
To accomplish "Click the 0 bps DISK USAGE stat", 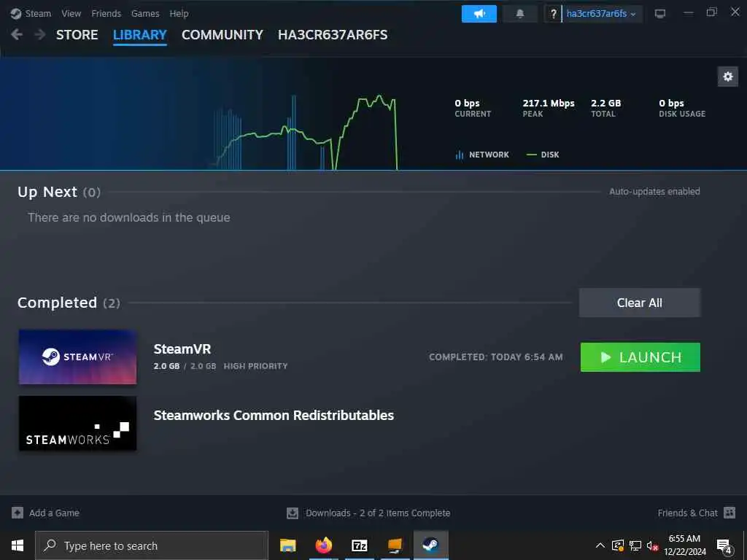I will point(682,108).
